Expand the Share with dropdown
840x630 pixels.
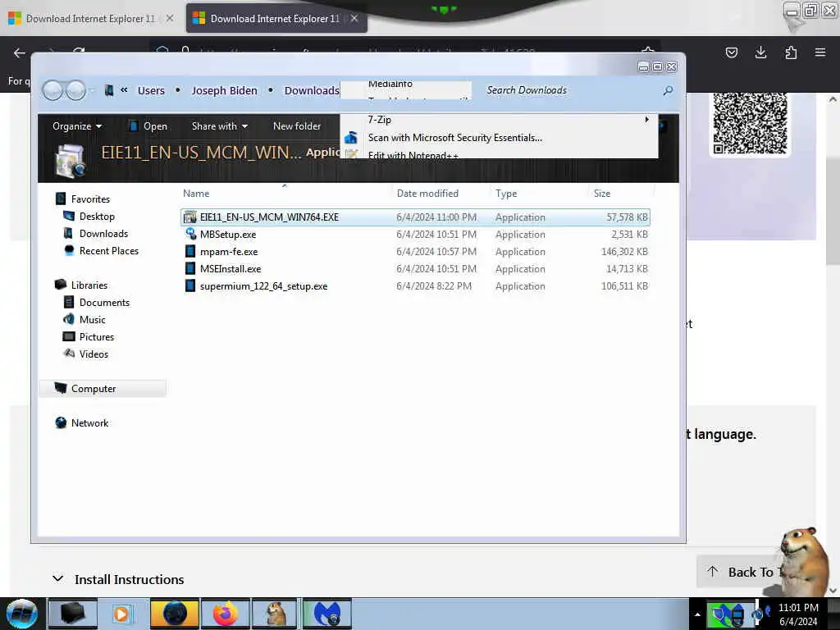click(x=219, y=126)
